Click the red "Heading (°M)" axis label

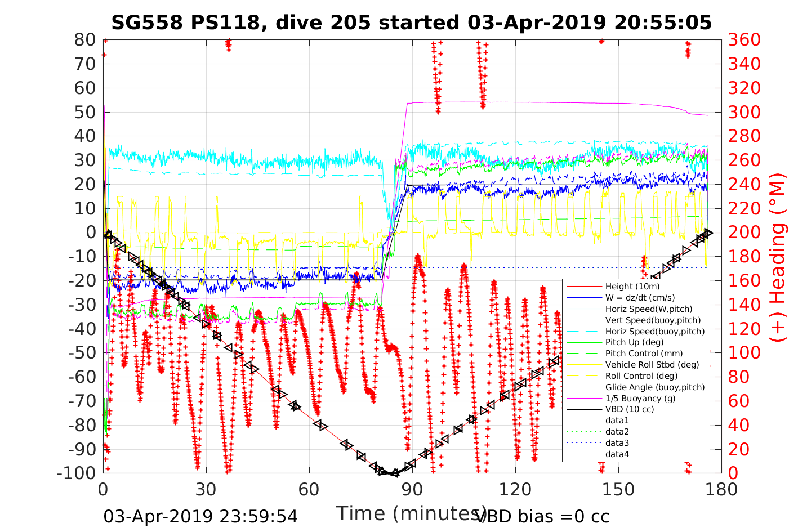[777, 281]
